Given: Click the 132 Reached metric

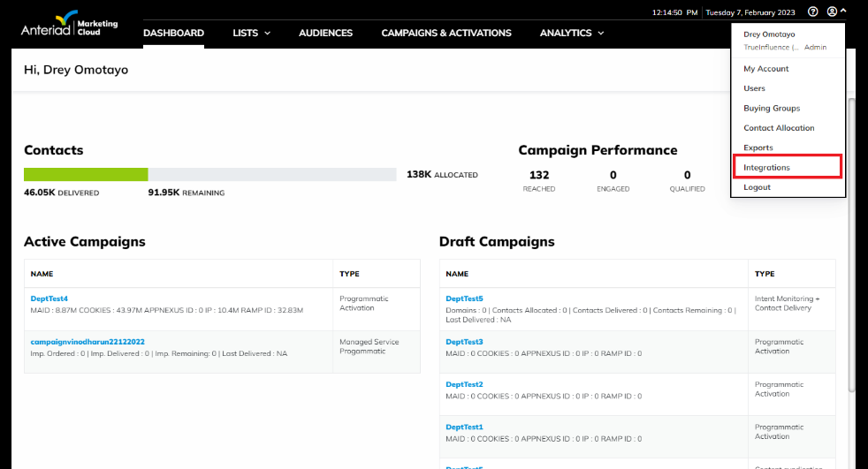Looking at the screenshot, I should [x=539, y=180].
